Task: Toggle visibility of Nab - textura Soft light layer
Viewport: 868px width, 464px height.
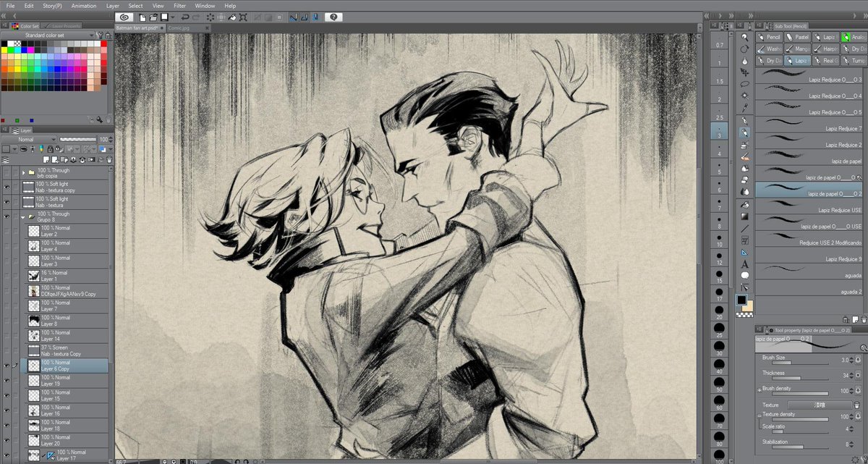Action: (x=7, y=201)
